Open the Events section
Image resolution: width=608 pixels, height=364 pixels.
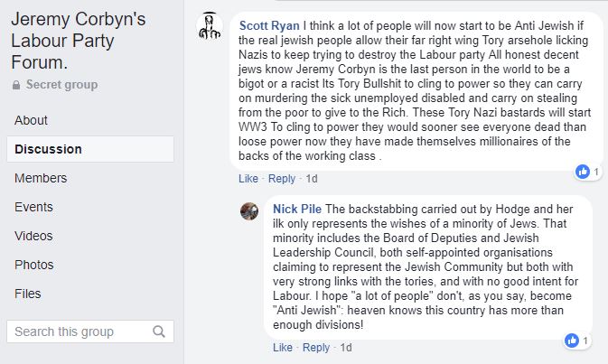[34, 207]
